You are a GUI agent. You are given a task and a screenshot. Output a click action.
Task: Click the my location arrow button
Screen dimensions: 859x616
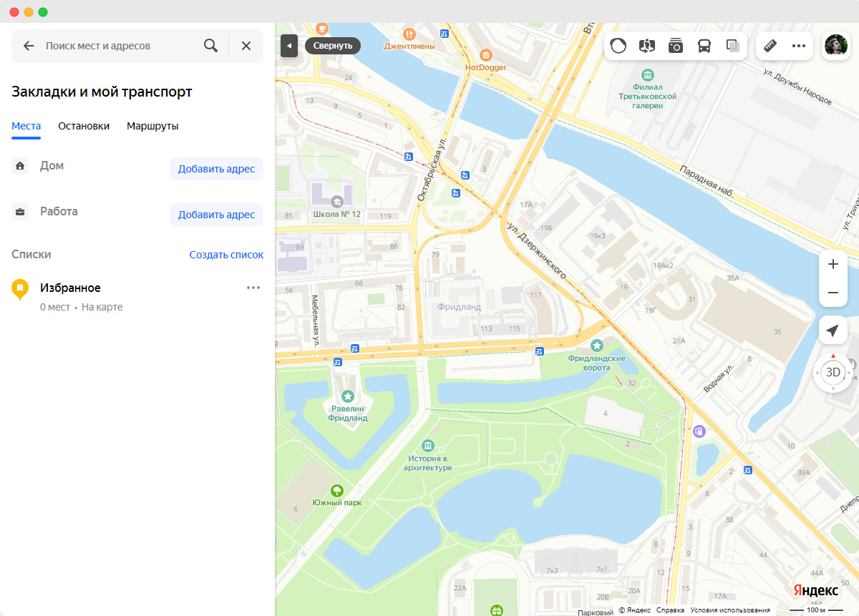coord(833,331)
